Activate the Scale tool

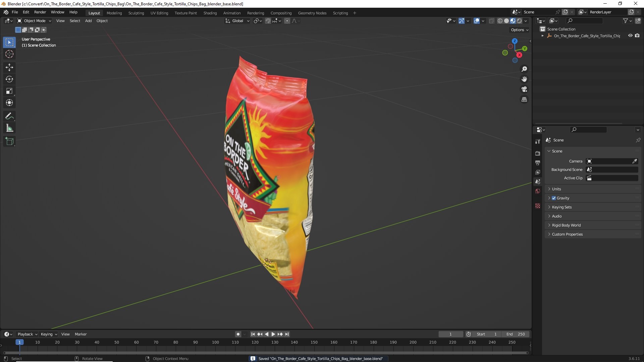coord(9,91)
